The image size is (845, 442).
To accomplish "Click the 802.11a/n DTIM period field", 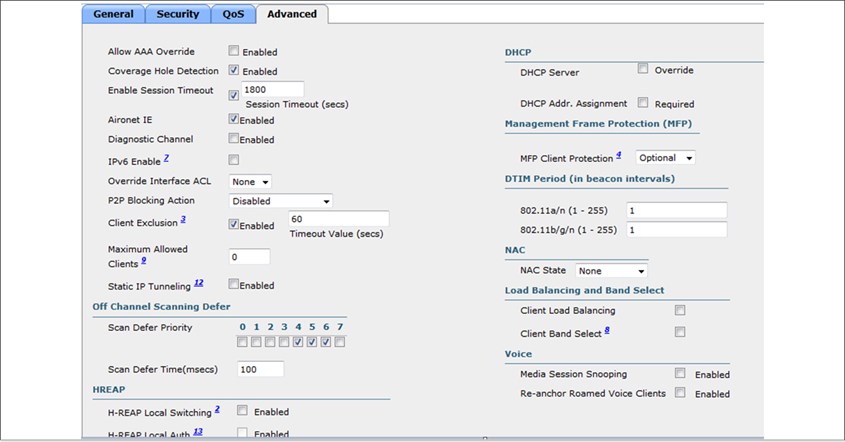I will pyautogui.click(x=676, y=211).
